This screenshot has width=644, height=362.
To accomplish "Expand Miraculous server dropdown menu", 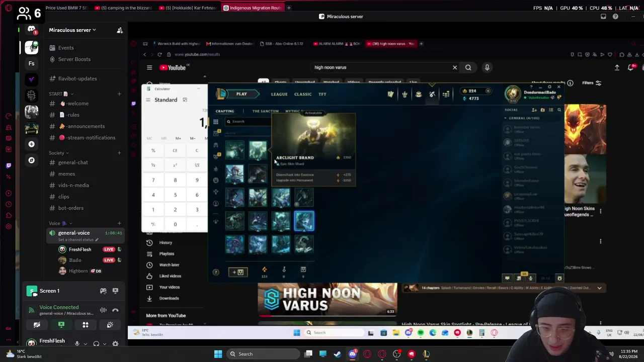I will point(72,30).
